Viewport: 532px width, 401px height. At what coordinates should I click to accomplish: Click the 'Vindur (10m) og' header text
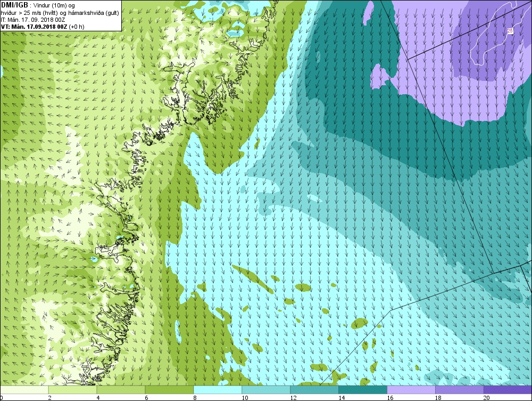[x=55, y=5]
